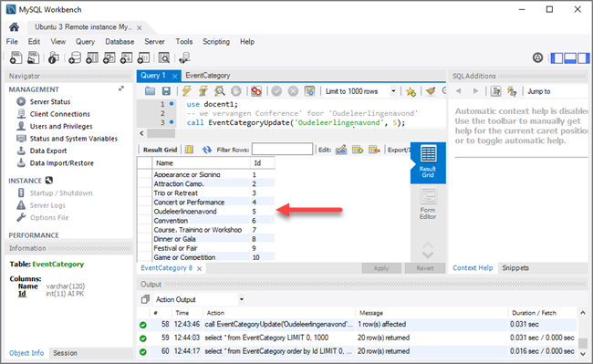This screenshot has height=364, width=593.
Task: Toggle the left sidebar panel visibility
Action: click(557, 57)
